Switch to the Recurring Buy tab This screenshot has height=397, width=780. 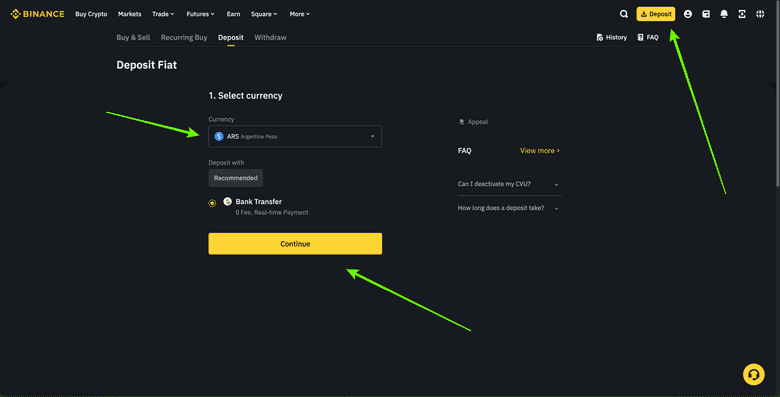[x=184, y=37]
